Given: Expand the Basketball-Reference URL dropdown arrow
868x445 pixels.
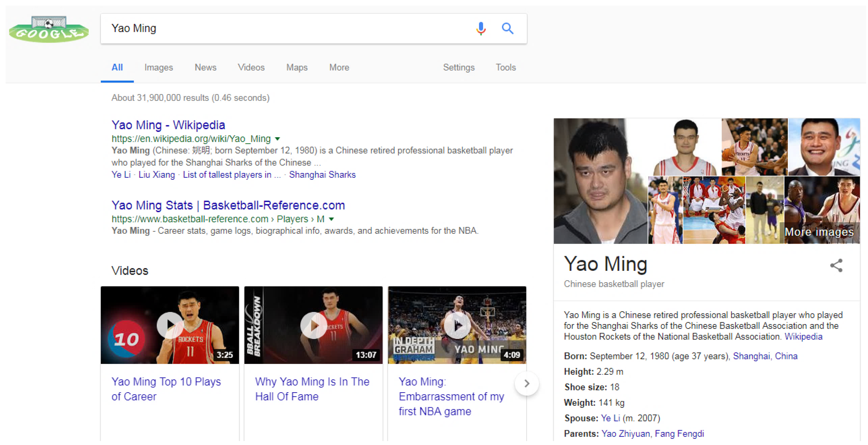Looking at the screenshot, I should click(331, 219).
